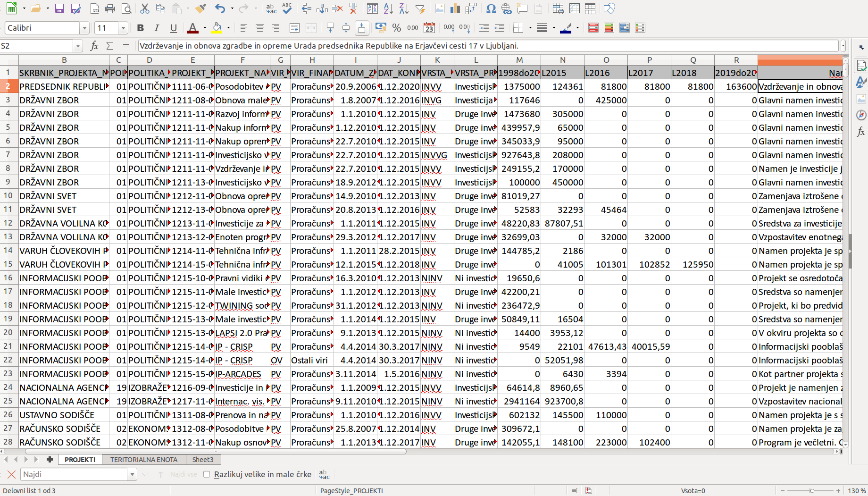
Task: Open the border style dropdown arrow
Action: (554, 28)
